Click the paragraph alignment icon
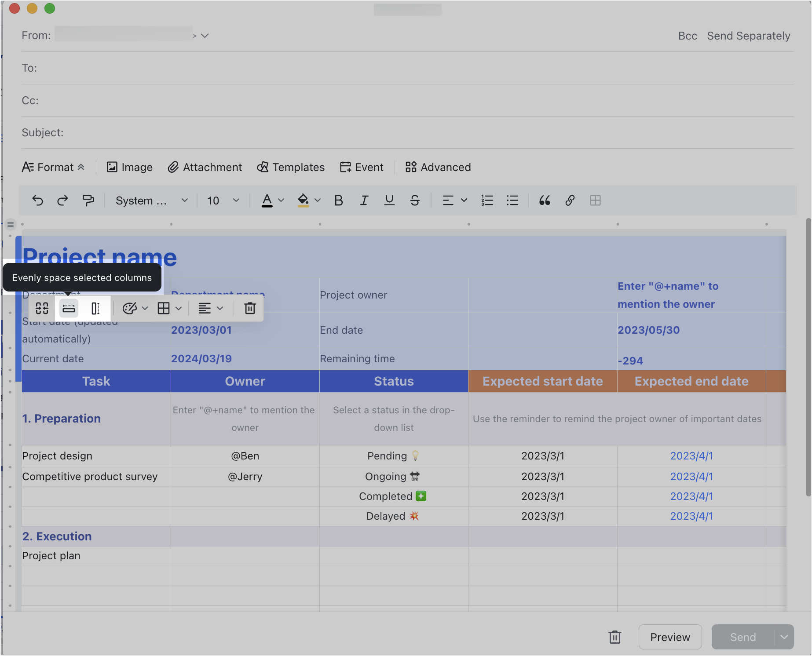812x656 pixels. pyautogui.click(x=448, y=200)
